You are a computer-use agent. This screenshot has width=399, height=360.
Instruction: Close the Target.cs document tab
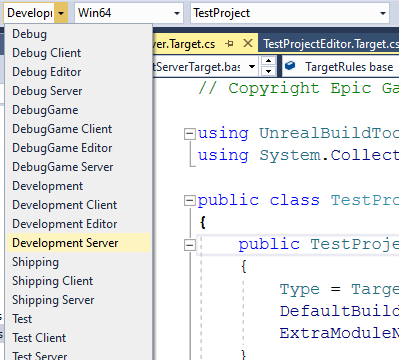[x=248, y=43]
